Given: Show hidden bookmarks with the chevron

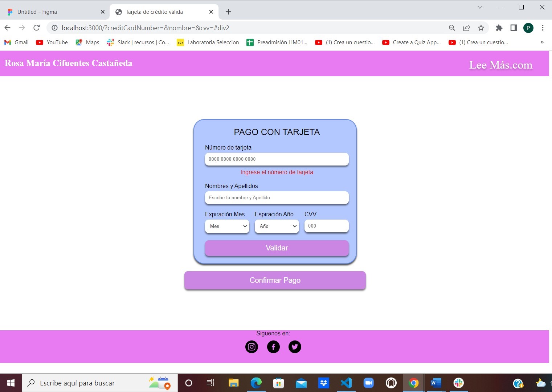Looking at the screenshot, I should tap(542, 42).
